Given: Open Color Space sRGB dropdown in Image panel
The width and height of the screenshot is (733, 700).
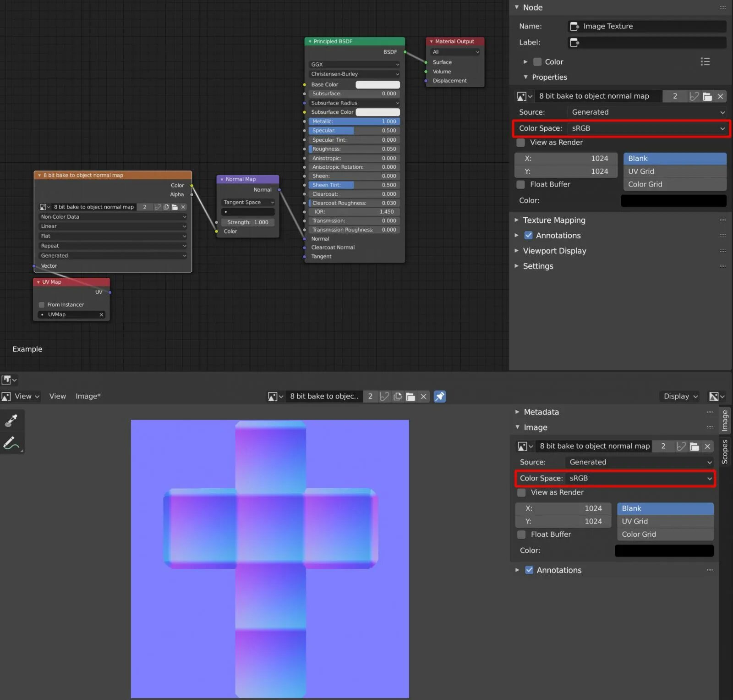Looking at the screenshot, I should (x=640, y=479).
